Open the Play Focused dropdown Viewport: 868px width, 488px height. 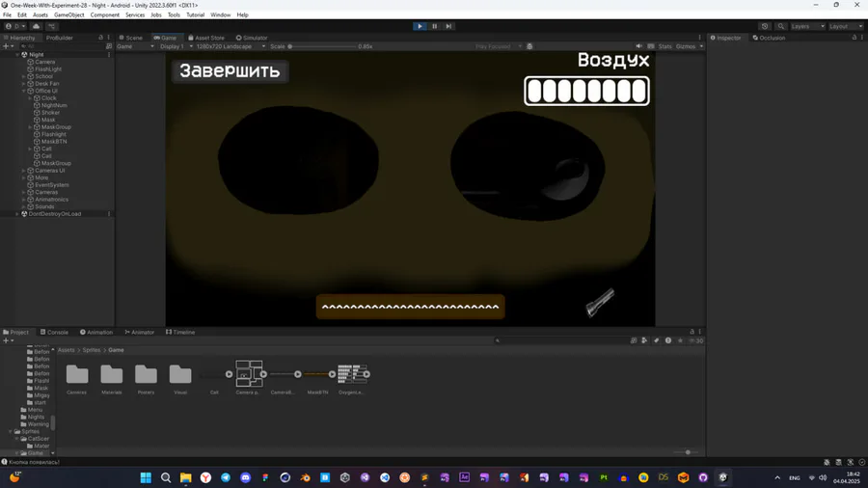[499, 46]
